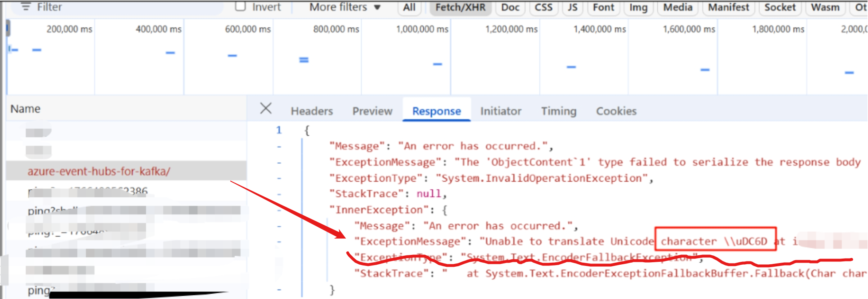Open the Preview tab
This screenshot has width=868, height=299.
[372, 111]
